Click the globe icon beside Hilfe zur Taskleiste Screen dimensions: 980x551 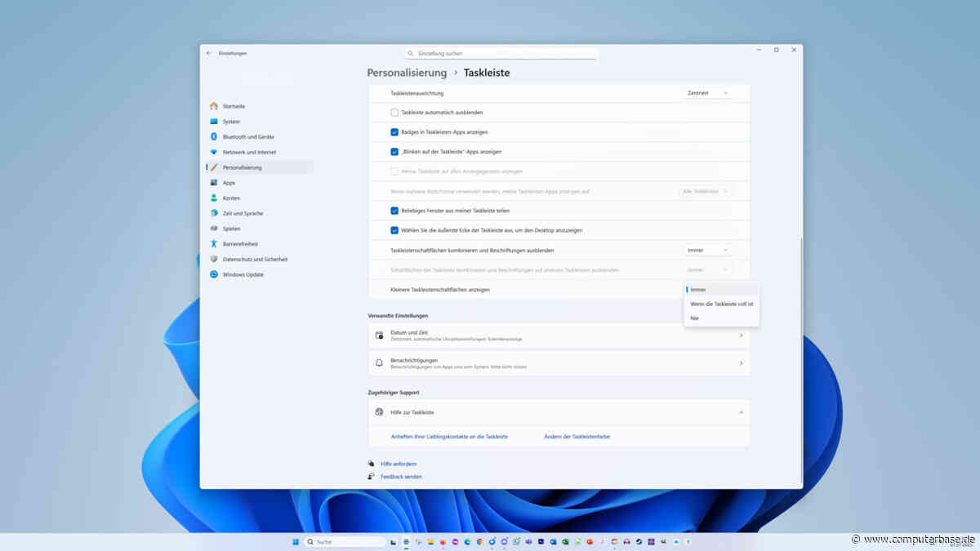tap(379, 412)
